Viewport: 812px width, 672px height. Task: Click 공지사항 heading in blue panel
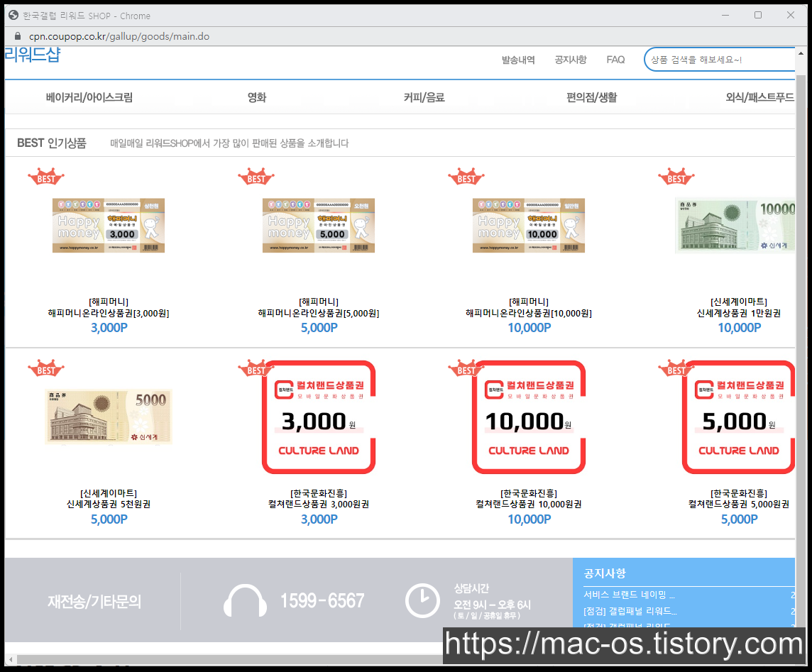604,573
